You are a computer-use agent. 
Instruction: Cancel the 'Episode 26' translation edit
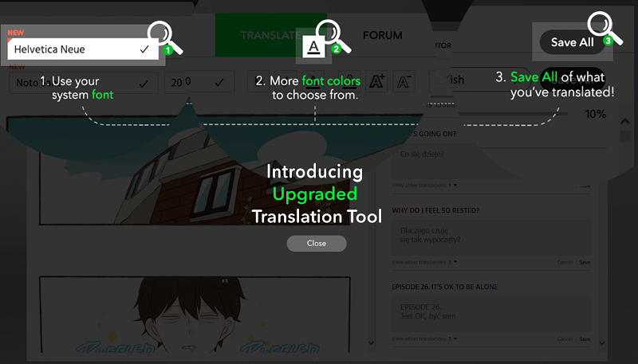click(565, 339)
